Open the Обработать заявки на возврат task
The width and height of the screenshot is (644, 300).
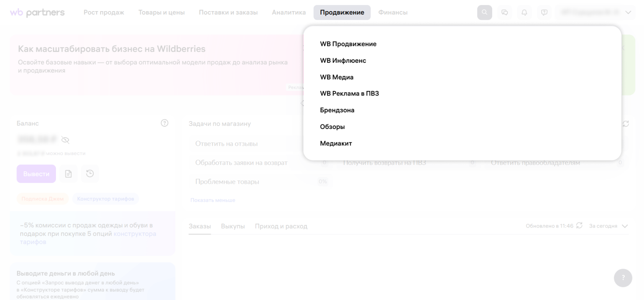(x=261, y=163)
